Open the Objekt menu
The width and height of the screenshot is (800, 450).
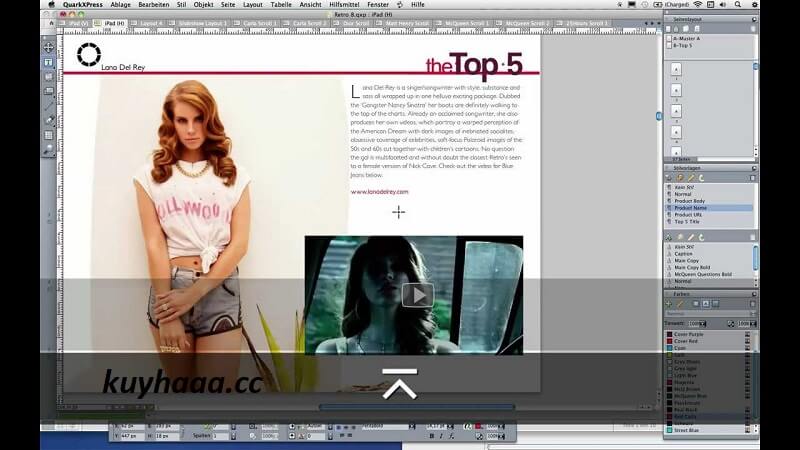(x=203, y=5)
